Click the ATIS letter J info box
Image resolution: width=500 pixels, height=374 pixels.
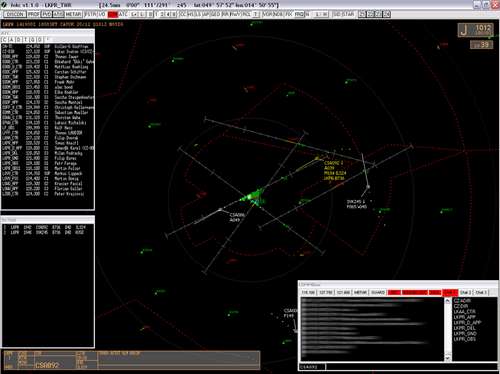[x=475, y=30]
